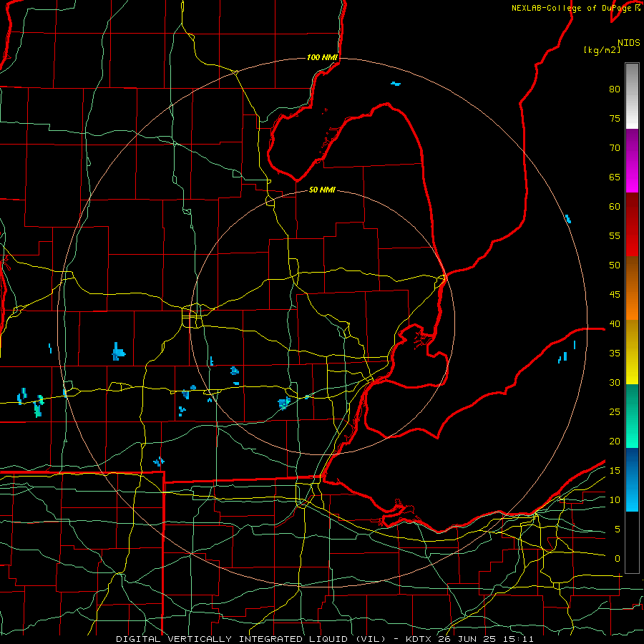Click the 10 value on the kg/m2 scale
Viewport: 644px width, 644px height.
[615, 500]
